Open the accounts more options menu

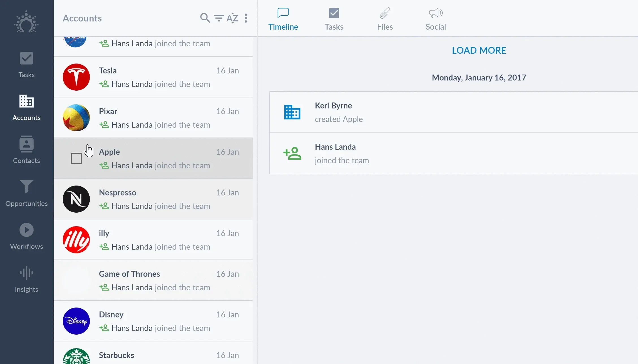click(x=246, y=18)
